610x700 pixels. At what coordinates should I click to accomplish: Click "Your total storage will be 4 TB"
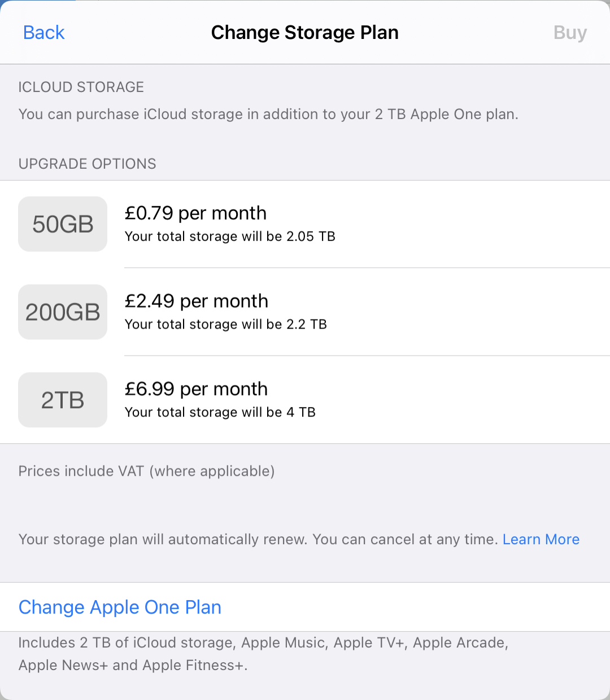pyautogui.click(x=220, y=413)
